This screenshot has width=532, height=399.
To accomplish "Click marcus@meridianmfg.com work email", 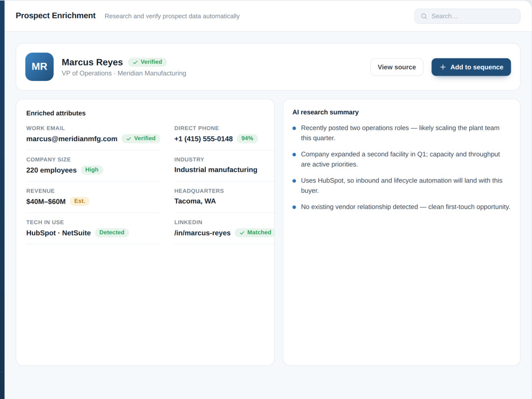I will click(x=72, y=139).
